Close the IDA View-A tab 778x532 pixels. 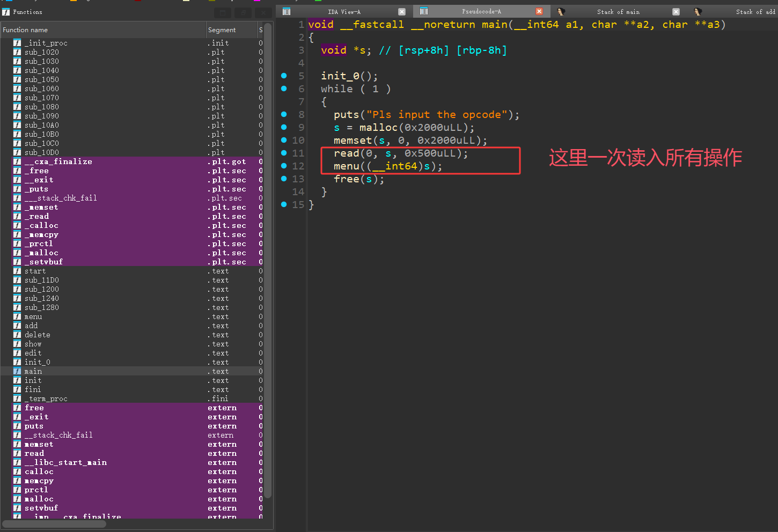click(402, 11)
